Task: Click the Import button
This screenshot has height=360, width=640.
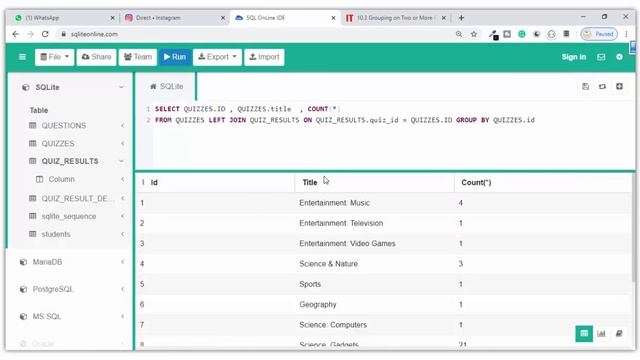Action: point(264,57)
